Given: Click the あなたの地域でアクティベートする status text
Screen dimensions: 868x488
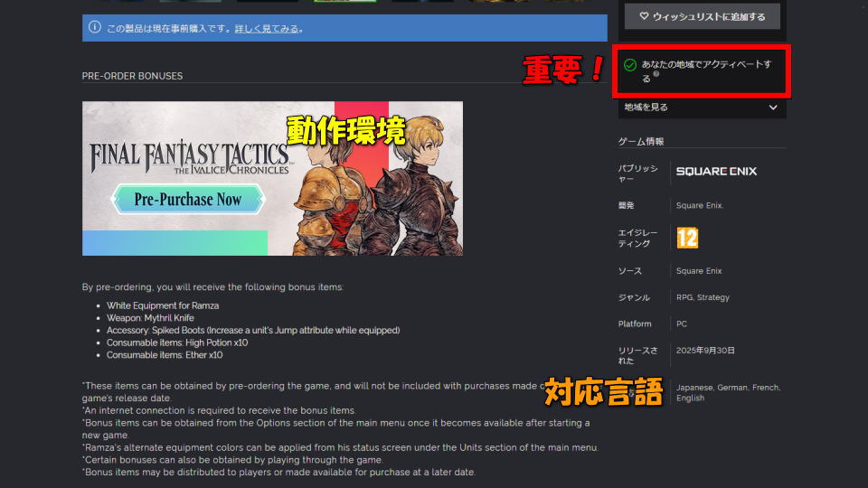Looking at the screenshot, I should click(x=706, y=70).
